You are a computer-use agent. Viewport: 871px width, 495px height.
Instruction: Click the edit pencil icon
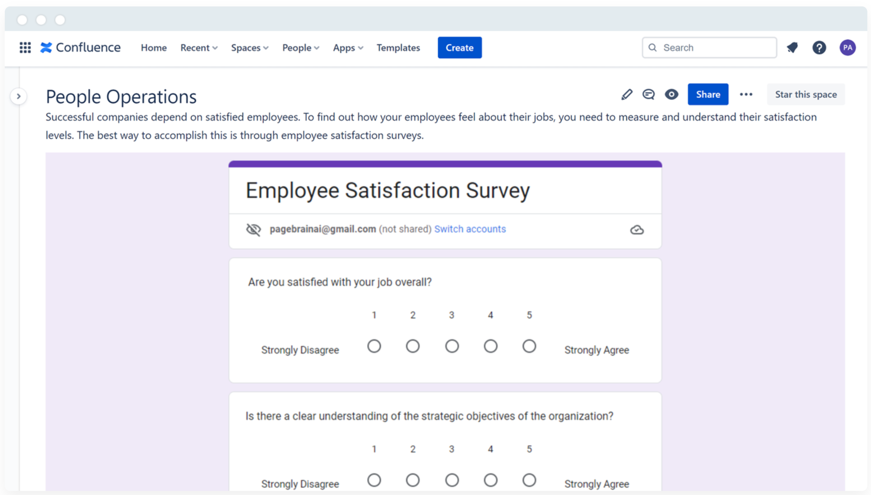pyautogui.click(x=627, y=94)
